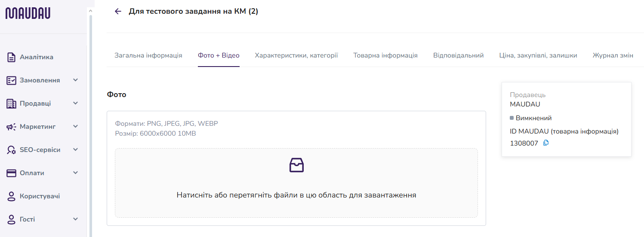
Task: Click the Маркетинг megaphone icon
Action: [12, 127]
